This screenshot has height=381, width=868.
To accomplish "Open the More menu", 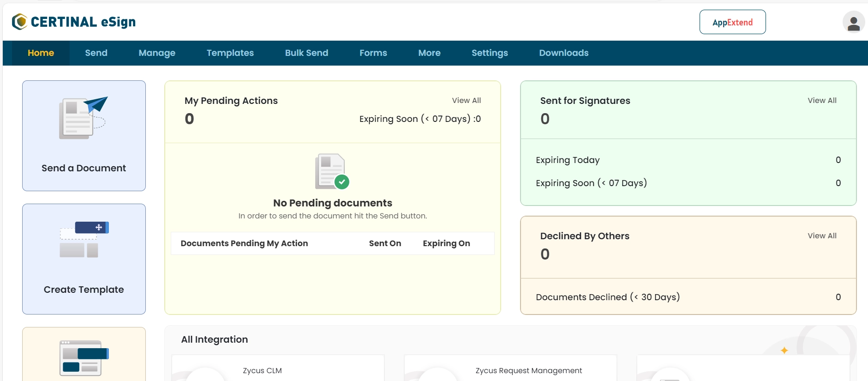I will [x=429, y=53].
